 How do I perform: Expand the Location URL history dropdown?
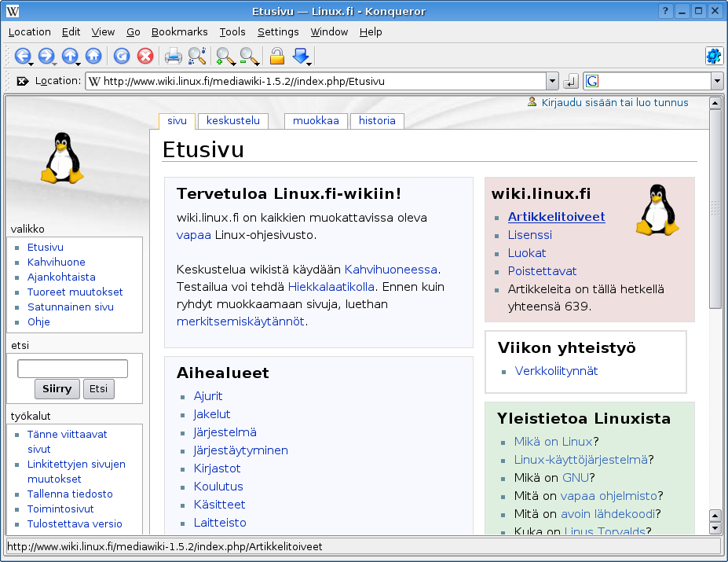[x=551, y=81]
